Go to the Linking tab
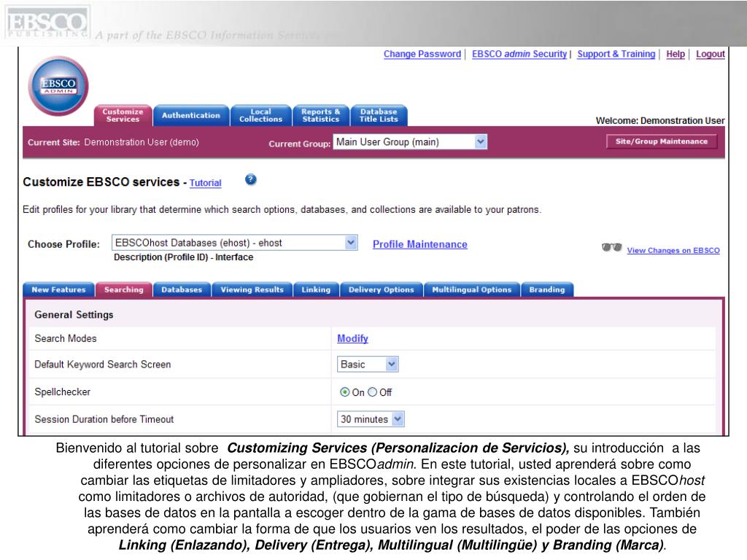The image size is (747, 560). (316, 289)
